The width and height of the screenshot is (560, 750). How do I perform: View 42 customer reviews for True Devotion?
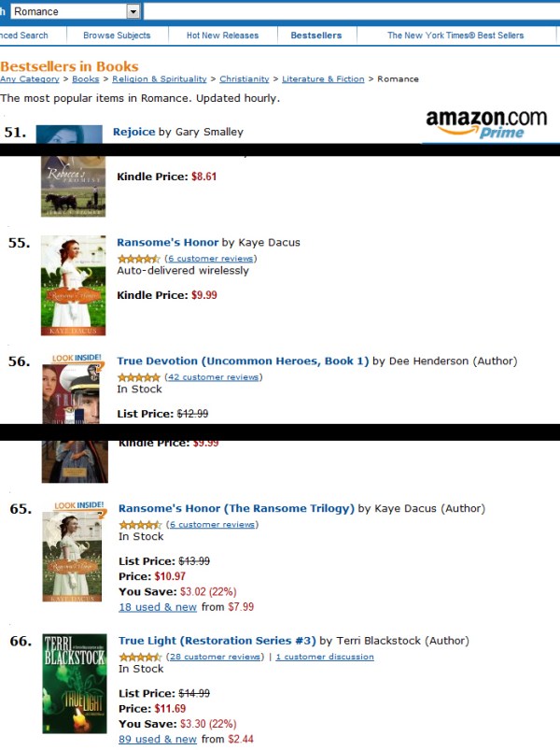pyautogui.click(x=213, y=377)
